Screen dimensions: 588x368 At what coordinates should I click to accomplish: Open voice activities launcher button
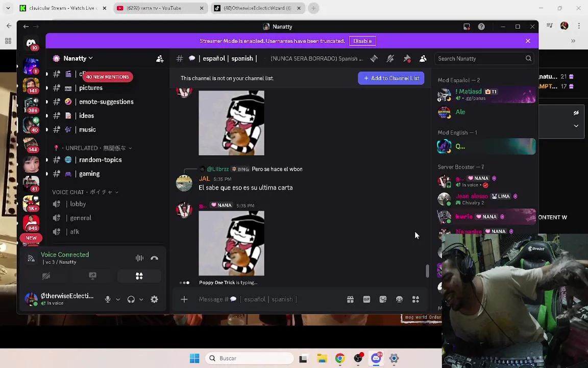139,276
